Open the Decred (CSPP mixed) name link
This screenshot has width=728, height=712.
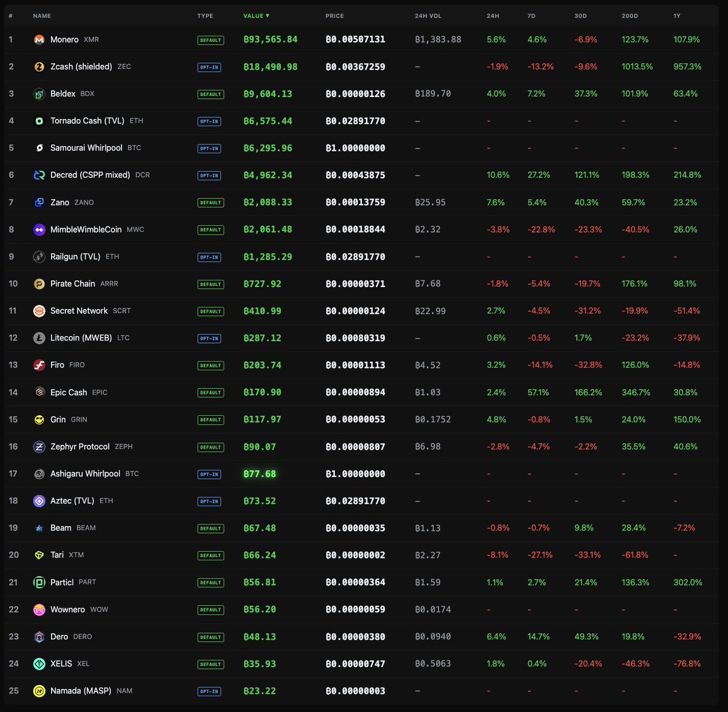(x=90, y=175)
